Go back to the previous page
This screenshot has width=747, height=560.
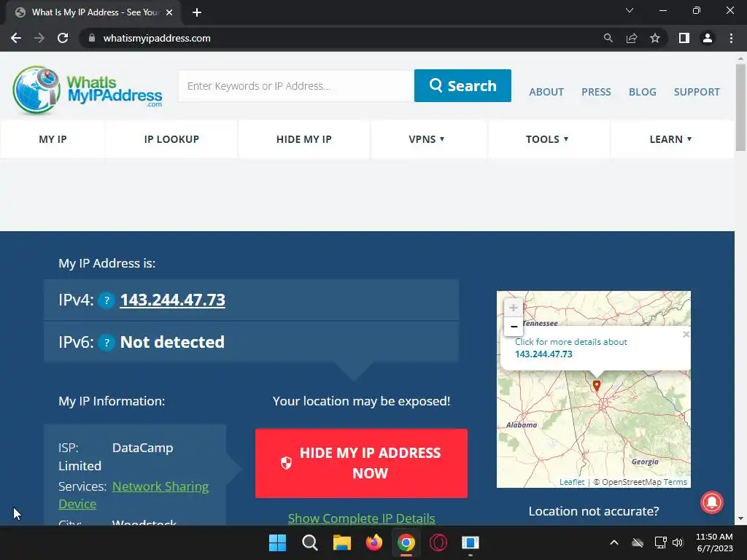(16, 38)
